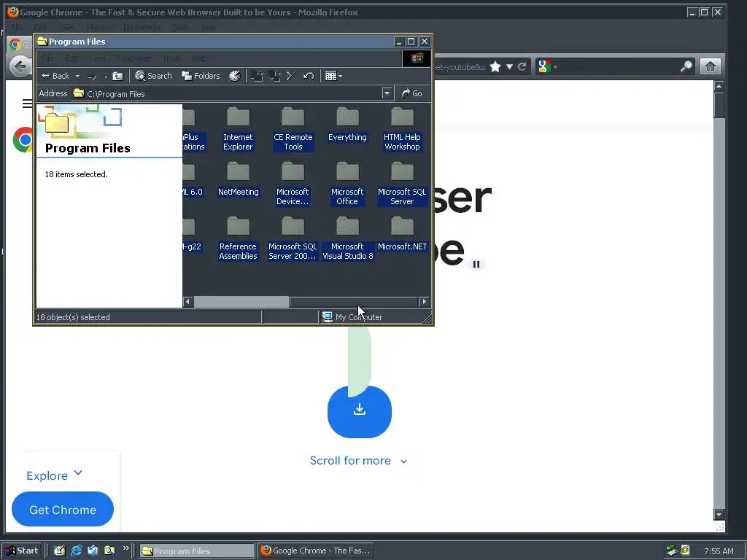The image size is (747, 560).
Task: Click the Firefox Home button
Action: 711,66
